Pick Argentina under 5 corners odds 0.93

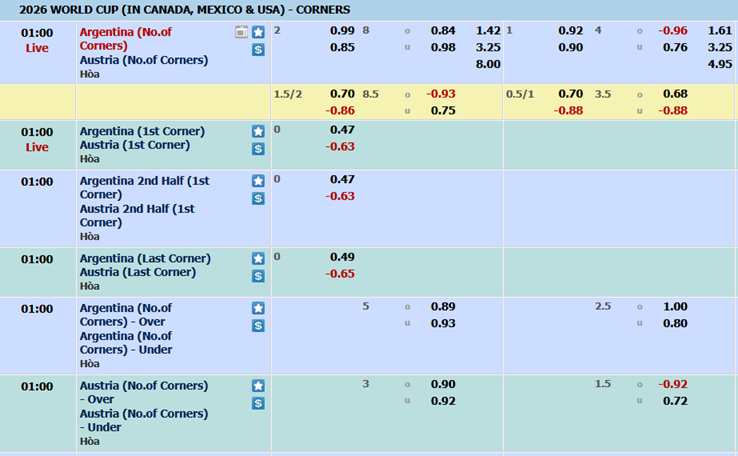443,324
